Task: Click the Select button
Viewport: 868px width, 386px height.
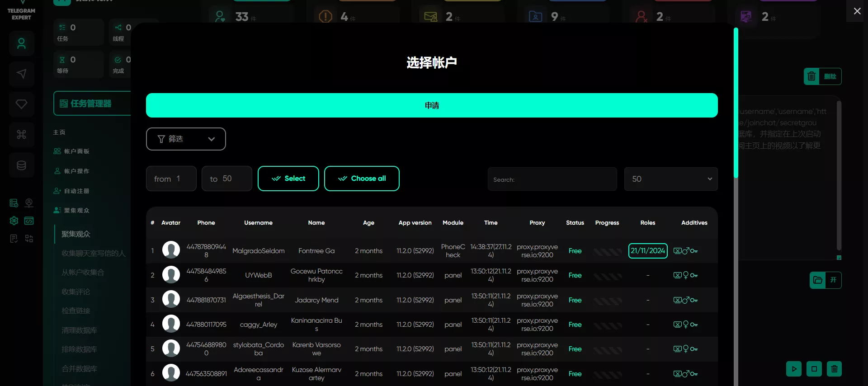Action: click(x=288, y=179)
